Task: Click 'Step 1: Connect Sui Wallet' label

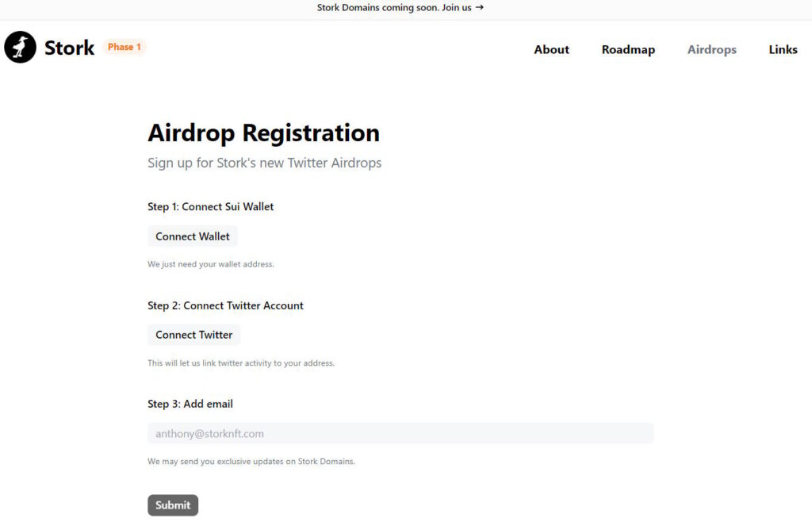Action: coord(210,206)
